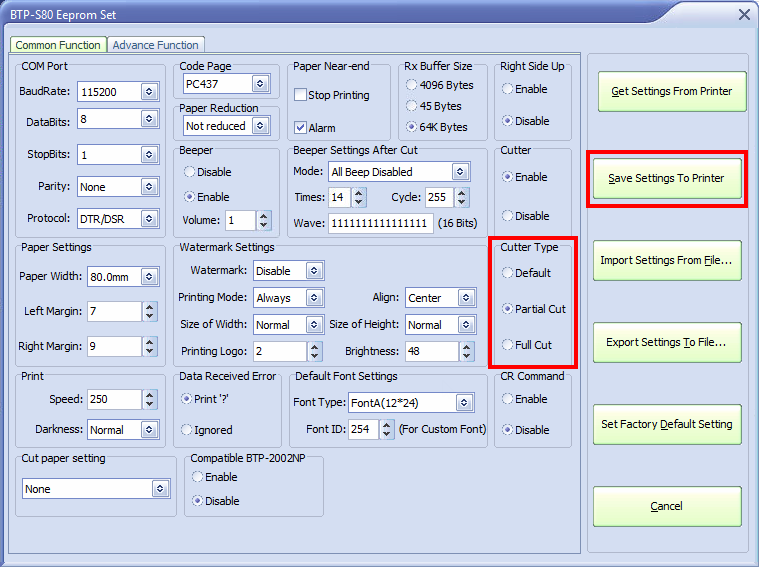Select 4096 Bytes Rx buffer size

411,85
